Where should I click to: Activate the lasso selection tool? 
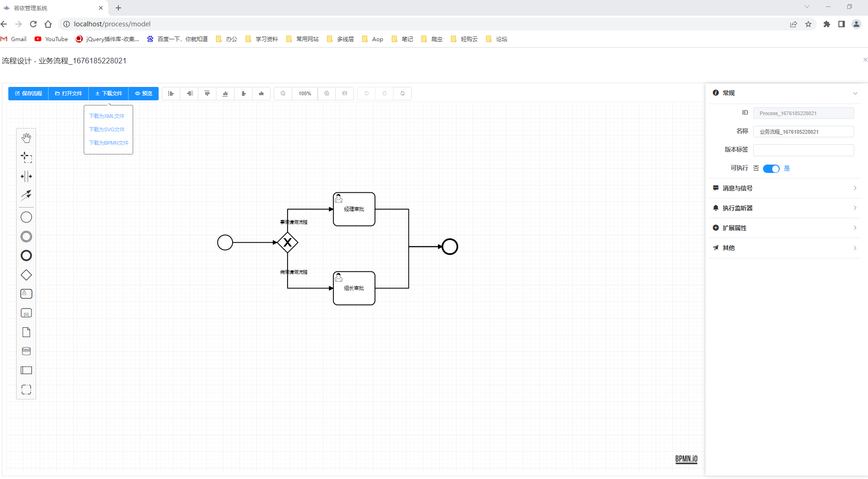pyautogui.click(x=26, y=158)
